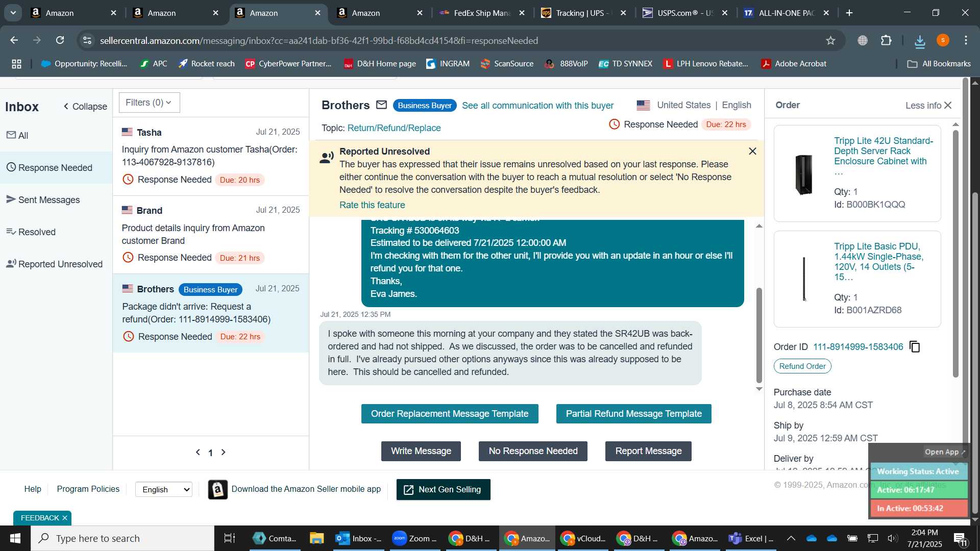This screenshot has width=980, height=551.
Task: Go back with the browser back arrow
Action: coord(14,40)
